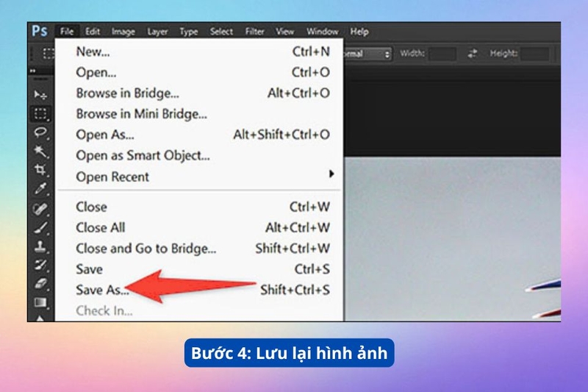Choose Close and Go to Bridge...
The height and width of the screenshot is (392, 588).
[199, 249]
